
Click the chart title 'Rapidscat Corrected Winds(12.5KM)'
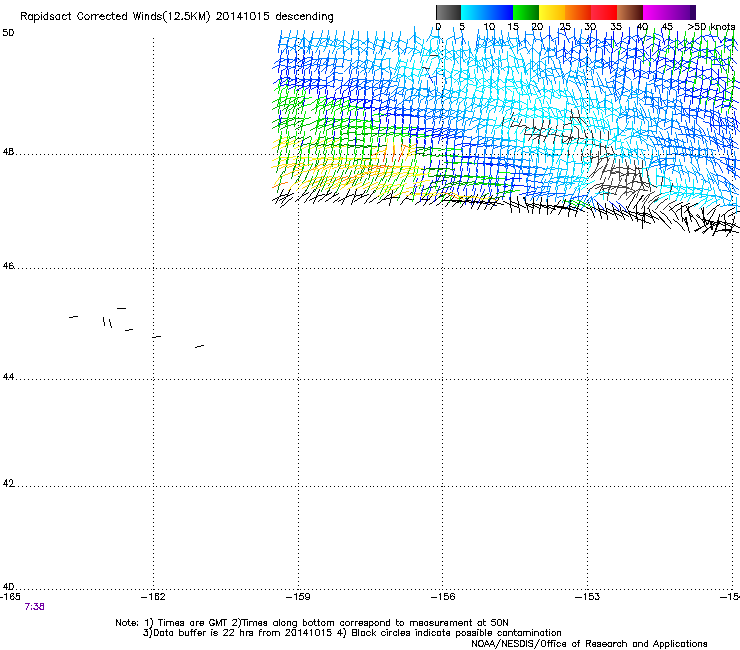(x=115, y=16)
